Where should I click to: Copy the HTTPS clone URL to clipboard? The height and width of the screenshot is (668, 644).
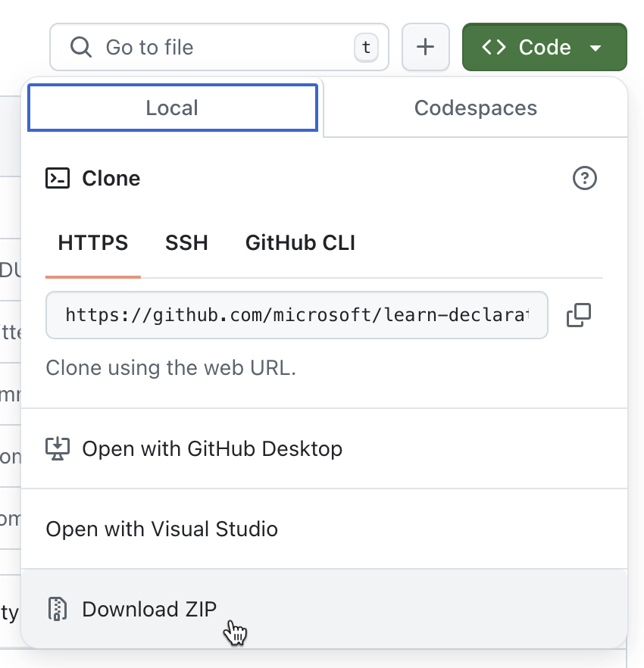pyautogui.click(x=578, y=315)
